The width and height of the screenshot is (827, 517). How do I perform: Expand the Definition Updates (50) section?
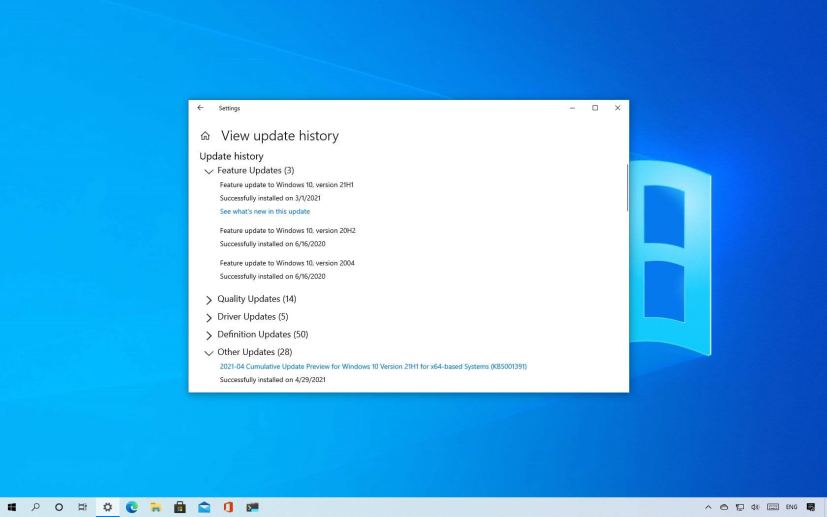click(209, 335)
